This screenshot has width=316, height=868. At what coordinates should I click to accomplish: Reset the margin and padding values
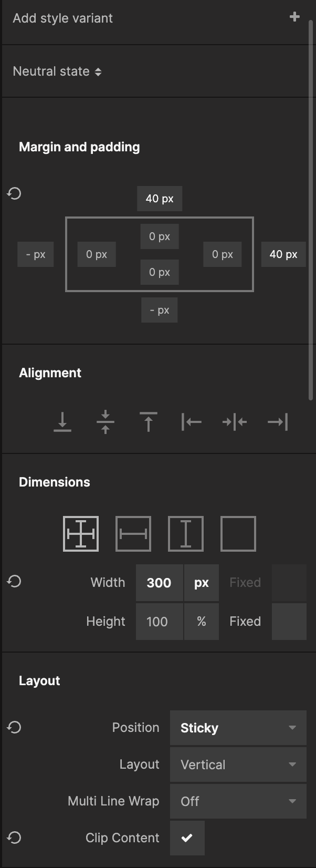click(x=14, y=193)
